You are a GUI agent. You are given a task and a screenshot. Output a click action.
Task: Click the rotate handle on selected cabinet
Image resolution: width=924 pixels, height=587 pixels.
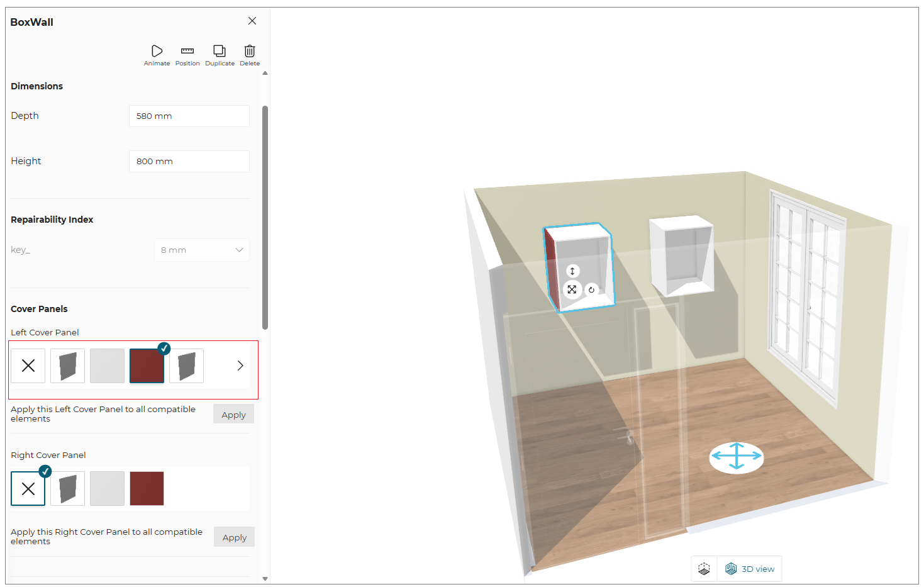[591, 290]
